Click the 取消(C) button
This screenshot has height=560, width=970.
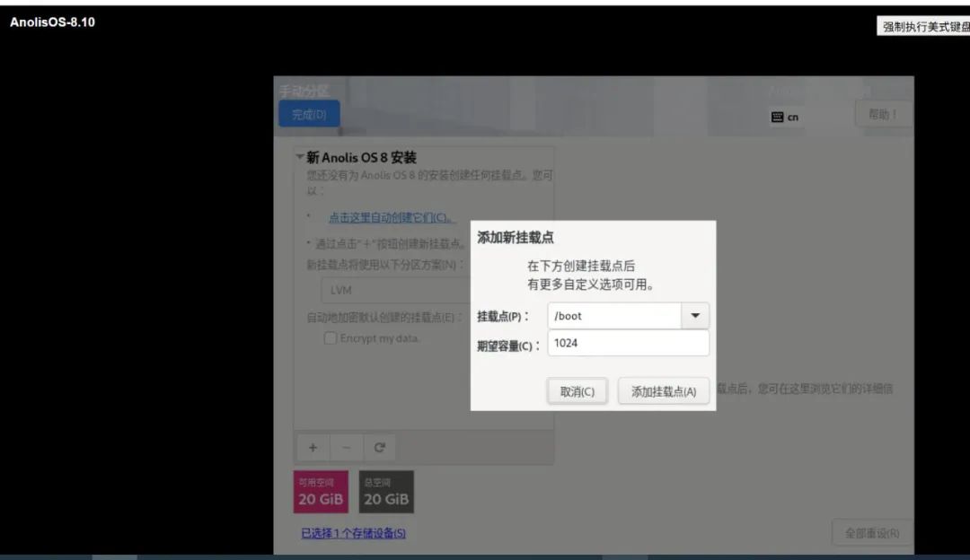tap(578, 391)
